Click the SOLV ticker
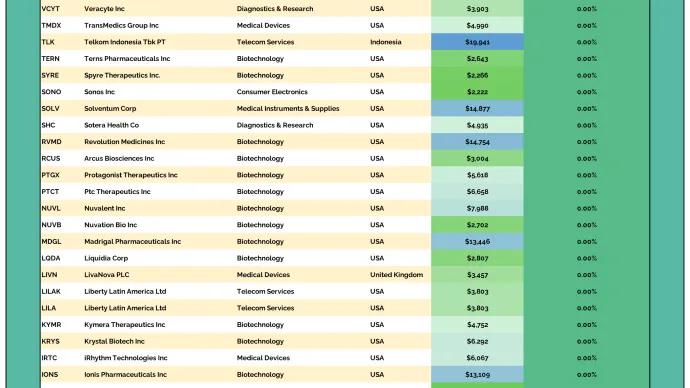The width and height of the screenshot is (690, 388). tap(50, 109)
